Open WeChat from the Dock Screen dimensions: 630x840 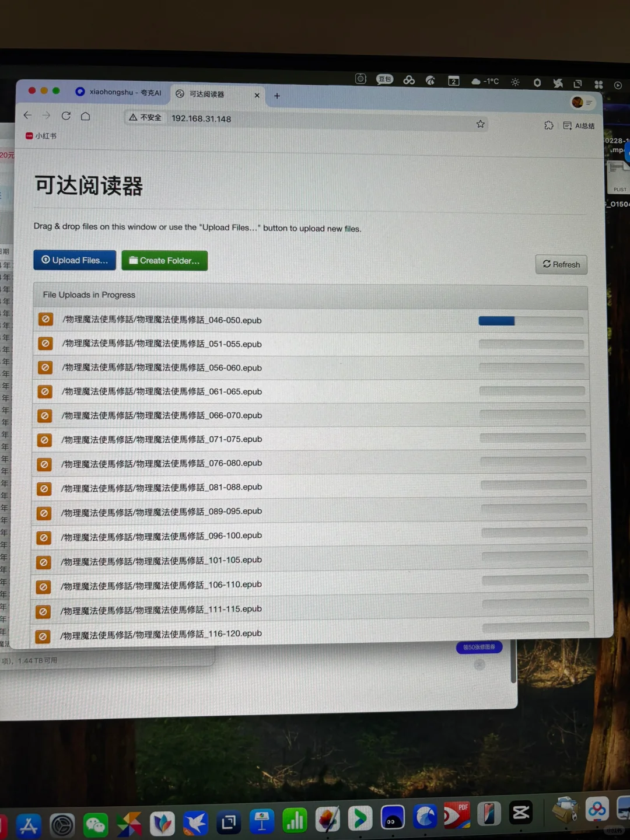[x=96, y=825]
